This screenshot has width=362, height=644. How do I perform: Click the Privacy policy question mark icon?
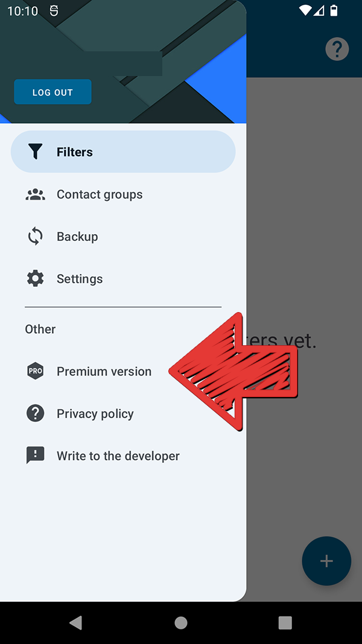36,413
